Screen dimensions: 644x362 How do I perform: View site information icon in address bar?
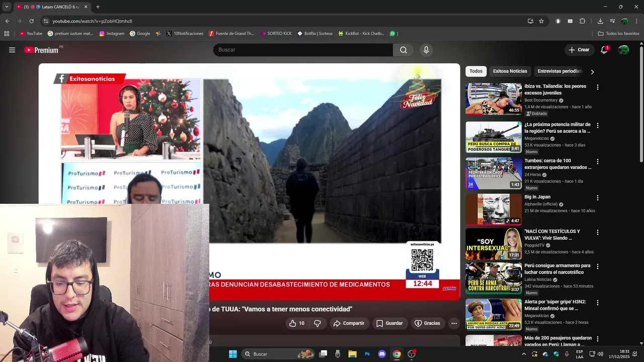(x=46, y=21)
